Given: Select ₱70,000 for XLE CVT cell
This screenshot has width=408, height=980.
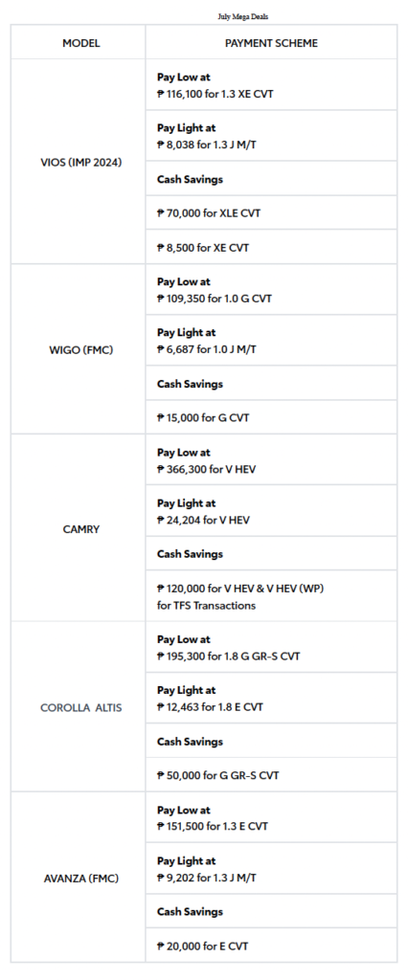Looking at the screenshot, I should tap(271, 212).
